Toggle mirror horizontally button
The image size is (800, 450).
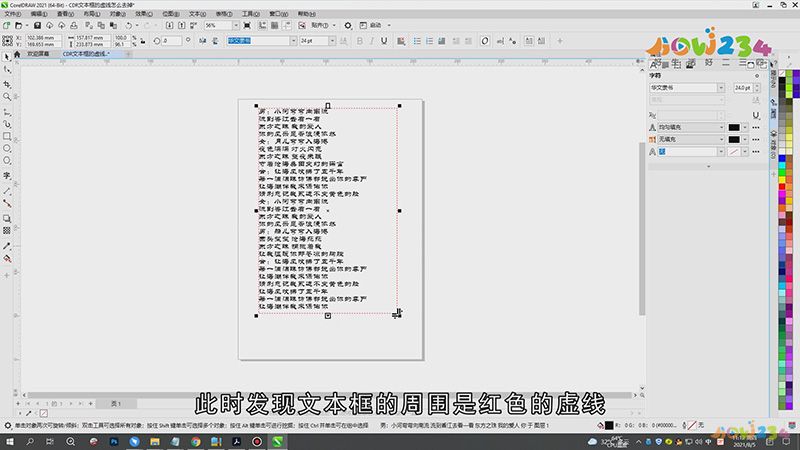tap(203, 41)
